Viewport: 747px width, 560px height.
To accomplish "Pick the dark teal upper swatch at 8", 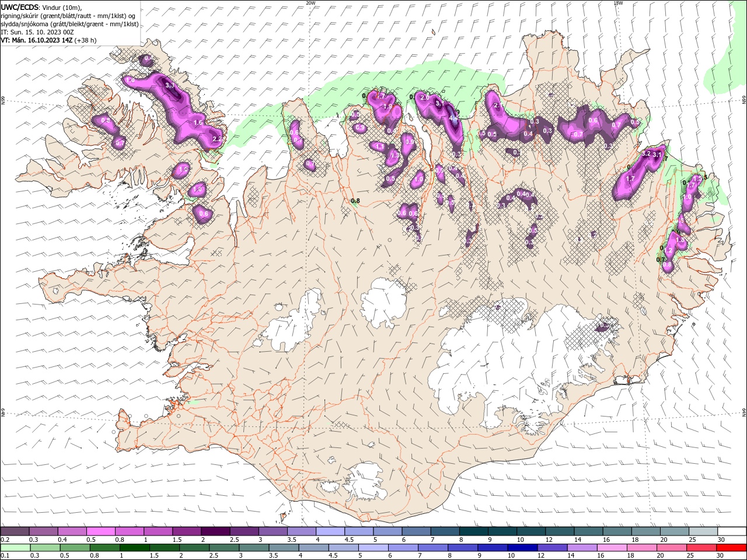I will pos(473,531).
